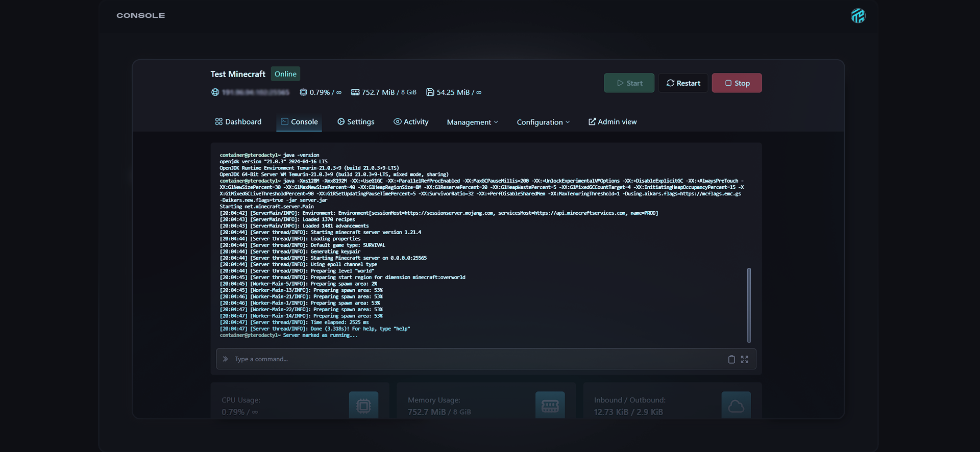Click the Memory Usage card icon
Viewport: 980px width, 452px height.
[x=550, y=406]
